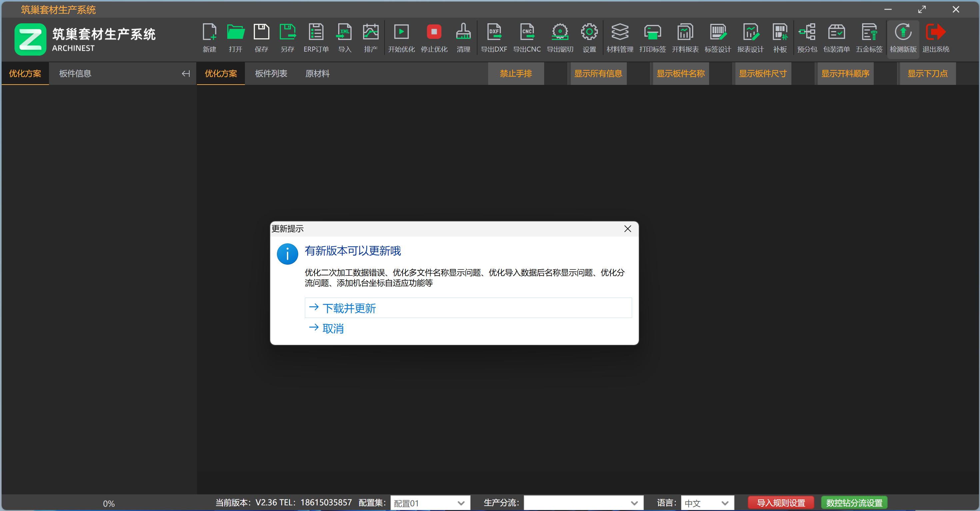Click the 导出DXF icon
Image resolution: width=980 pixels, height=511 pixels.
[x=494, y=38]
